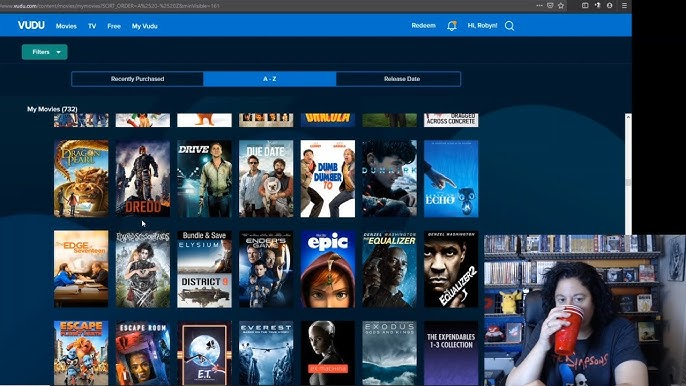Expand the Filters dropdown
Image resolution: width=686 pixels, height=386 pixels.
pyautogui.click(x=45, y=52)
